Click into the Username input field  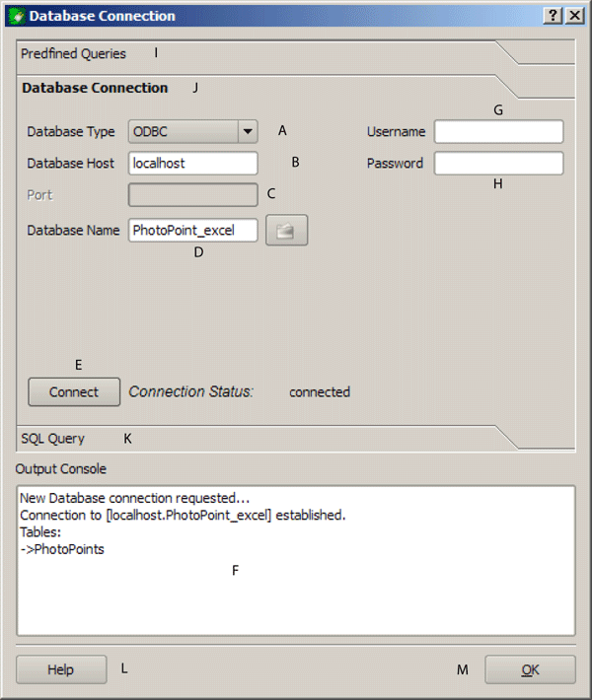pos(498,132)
